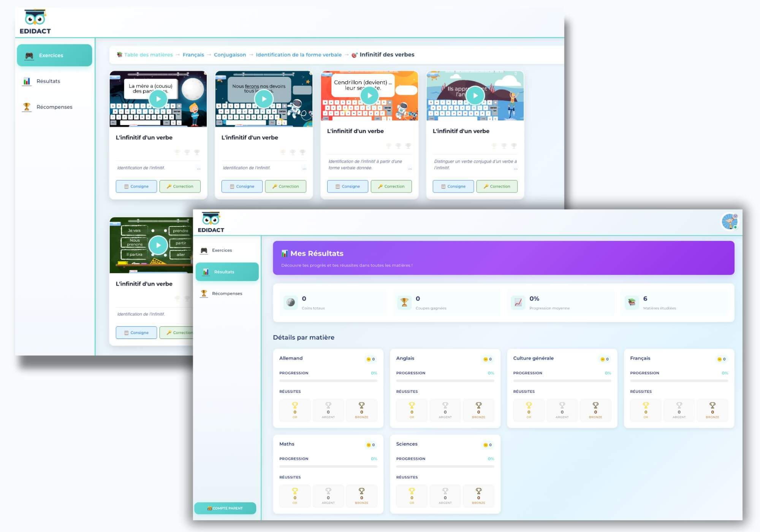Navigate to the Conjugaison breadcrumb link
Viewport: 760px width, 532px height.
point(229,54)
